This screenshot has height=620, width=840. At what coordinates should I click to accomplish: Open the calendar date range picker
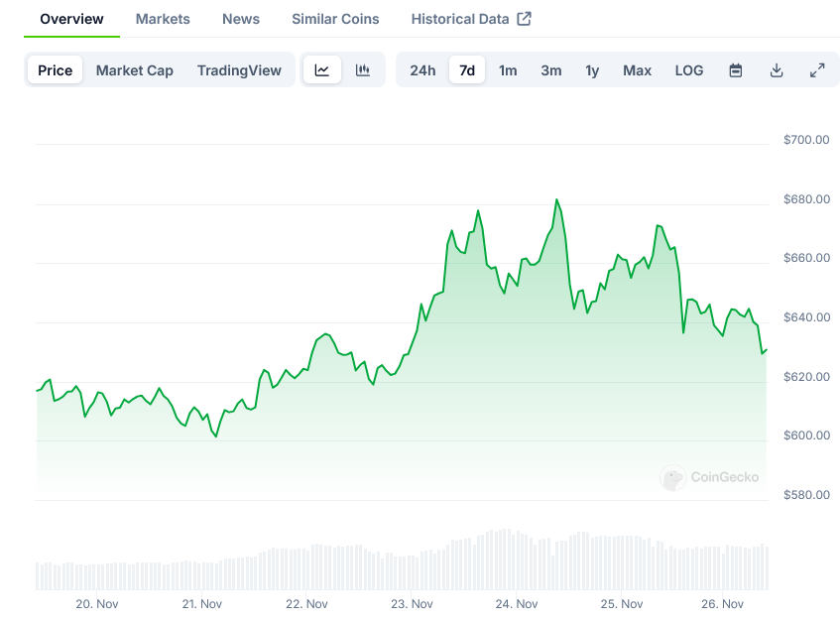click(736, 70)
